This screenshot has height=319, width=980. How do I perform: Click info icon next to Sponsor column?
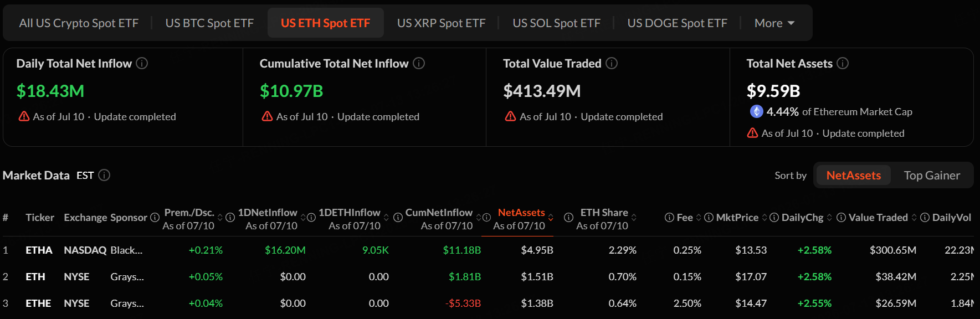pyautogui.click(x=155, y=218)
